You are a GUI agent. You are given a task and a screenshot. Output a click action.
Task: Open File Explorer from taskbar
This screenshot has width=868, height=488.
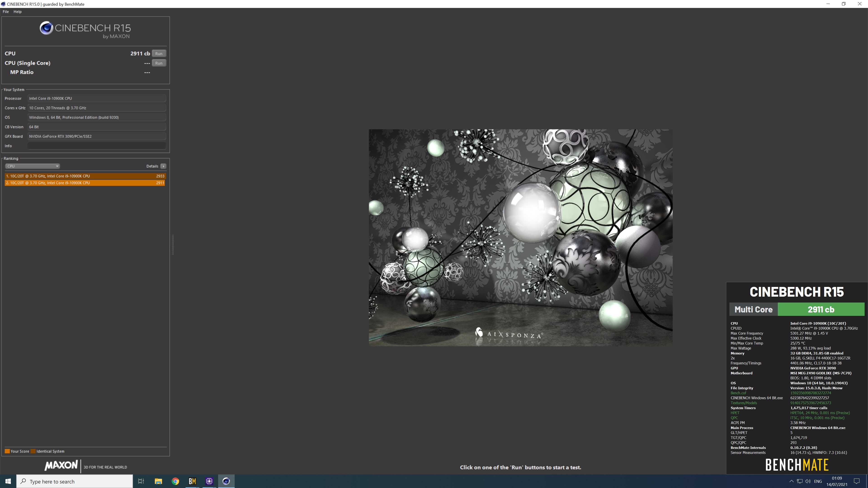pos(158,481)
